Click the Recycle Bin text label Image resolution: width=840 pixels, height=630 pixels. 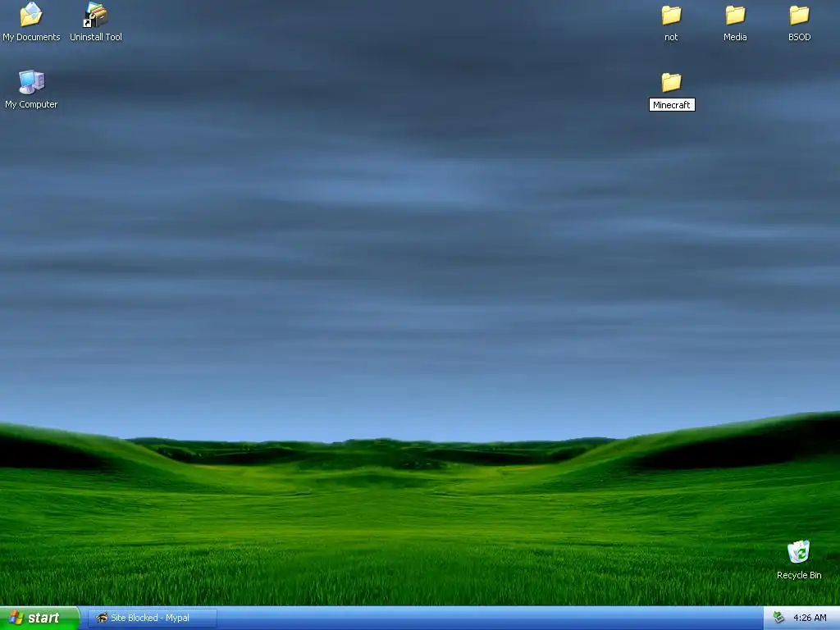799,575
